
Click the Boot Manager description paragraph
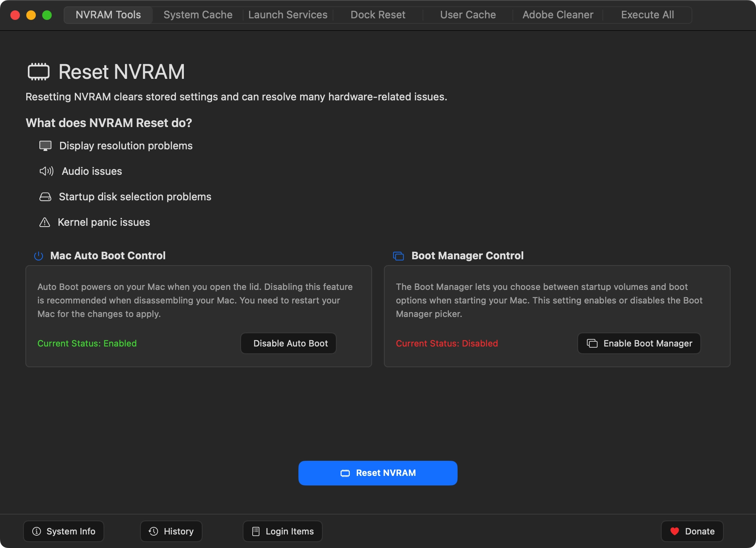coord(549,300)
